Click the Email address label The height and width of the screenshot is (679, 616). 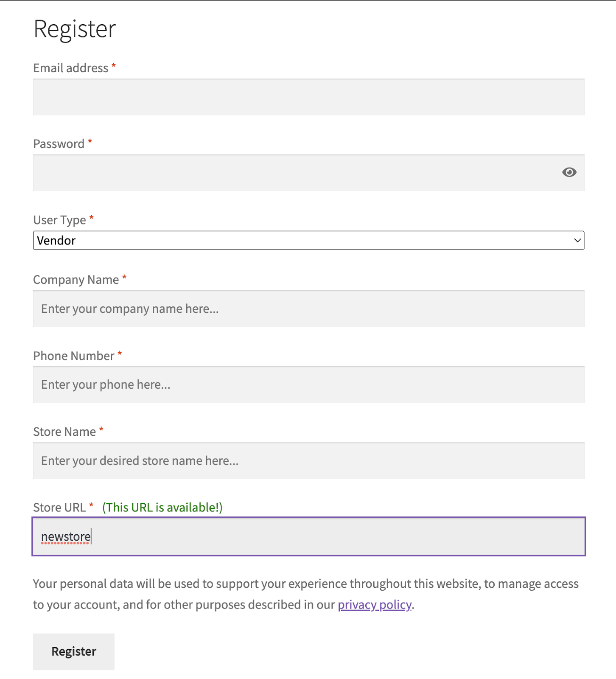(x=71, y=68)
